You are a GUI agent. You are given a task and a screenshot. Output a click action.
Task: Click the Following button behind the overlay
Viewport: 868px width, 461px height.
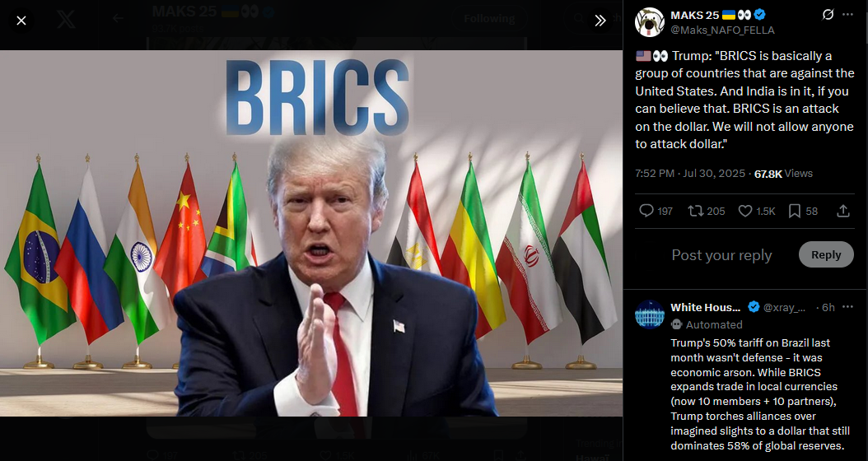[x=489, y=19]
